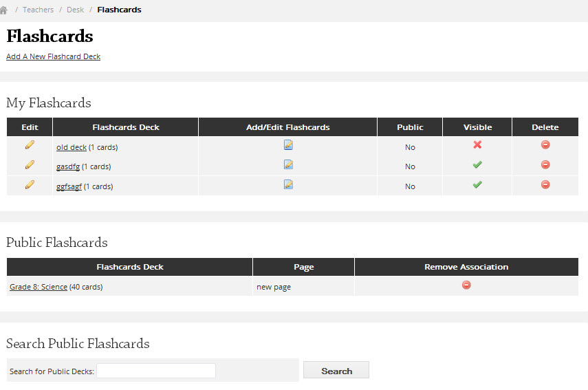
Task: Toggle visible checkmark for ggfsagf
Action: tap(477, 184)
